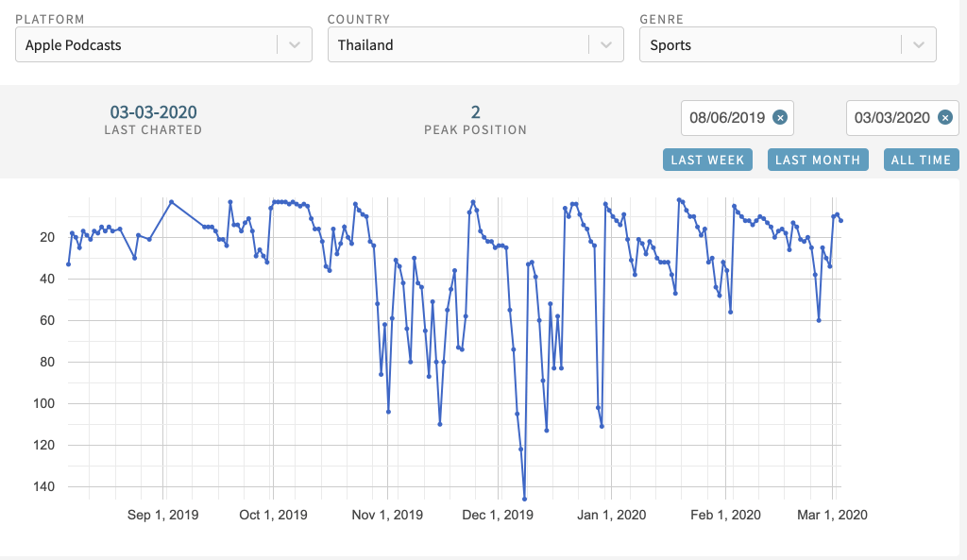
Task: Click the late-February dip point at 60
Action: (819, 320)
